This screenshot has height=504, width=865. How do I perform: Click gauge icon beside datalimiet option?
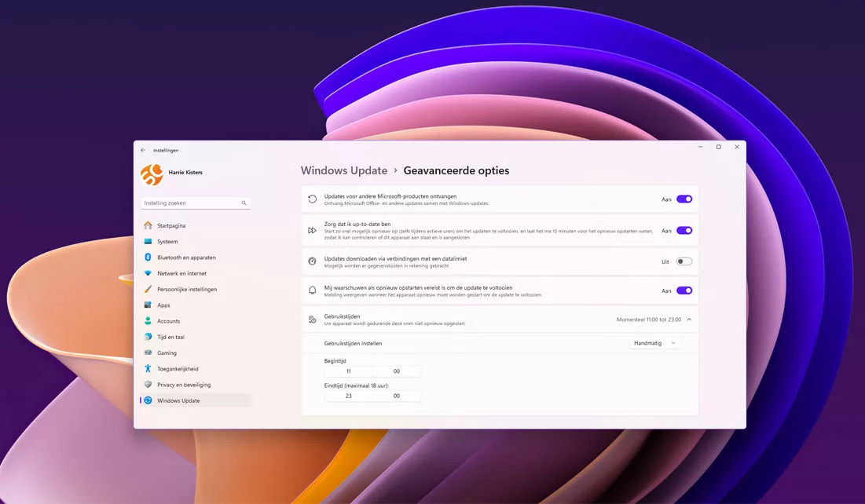point(312,261)
